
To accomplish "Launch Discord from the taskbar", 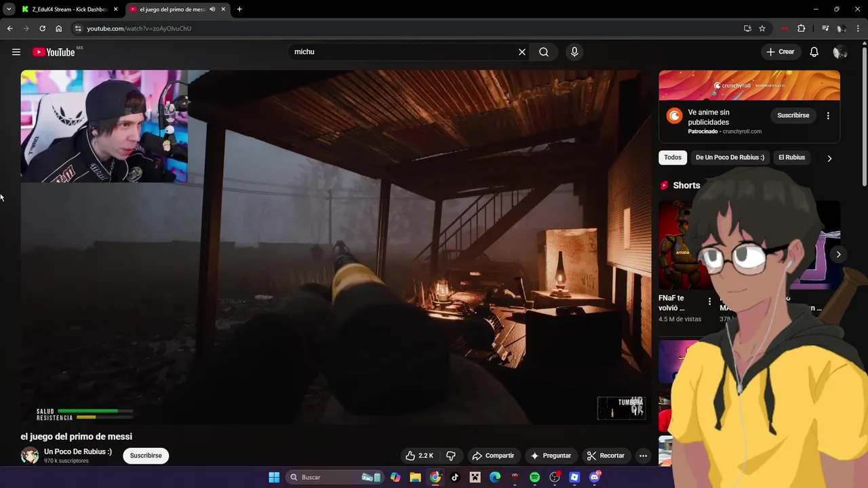I will 595,477.
